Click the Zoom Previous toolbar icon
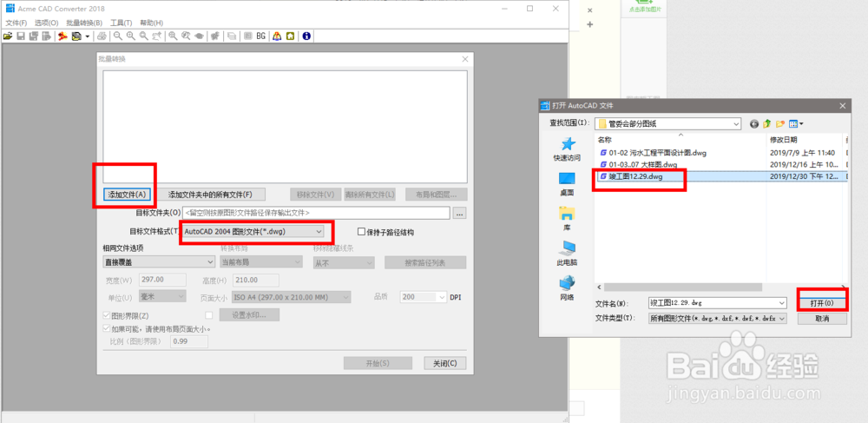This screenshot has width=868, height=423. pos(156,36)
